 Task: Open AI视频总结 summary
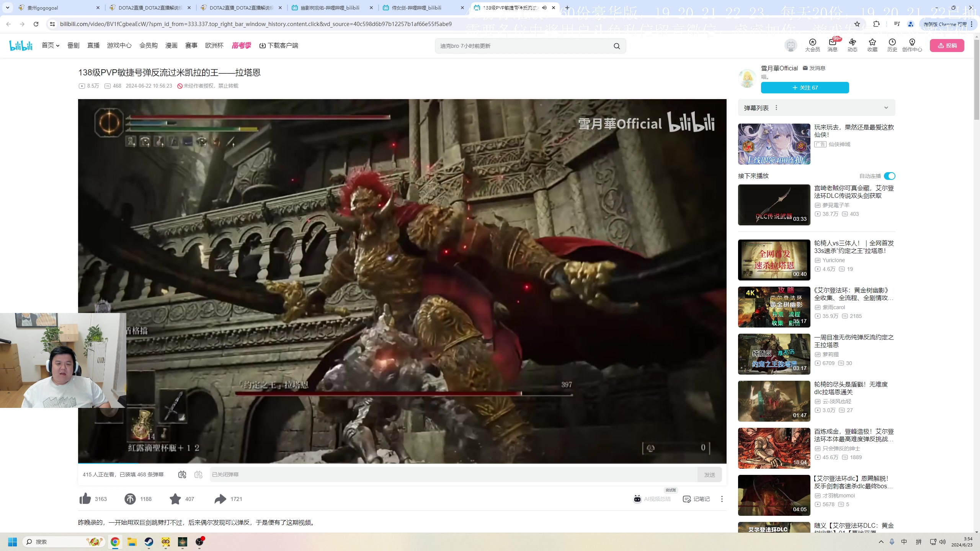[x=652, y=499]
